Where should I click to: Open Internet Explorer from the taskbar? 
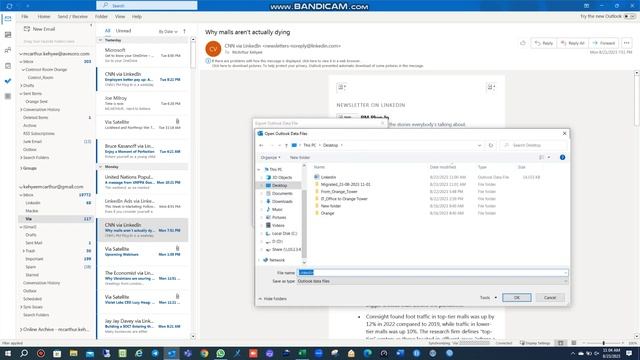point(139,353)
